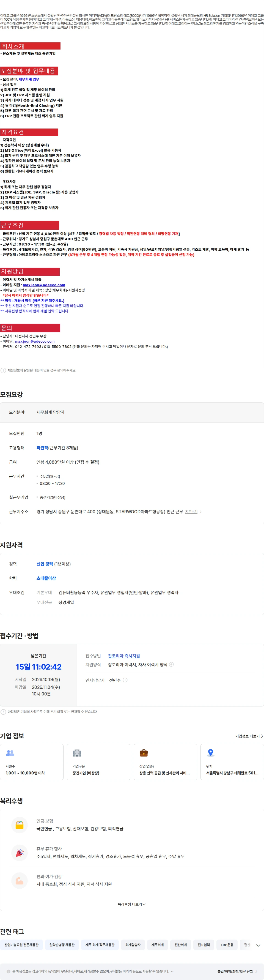The width and height of the screenshot is (264, 980).
Task: Expand 인사담당자 전민수 plus icon
Action: click(x=125, y=680)
